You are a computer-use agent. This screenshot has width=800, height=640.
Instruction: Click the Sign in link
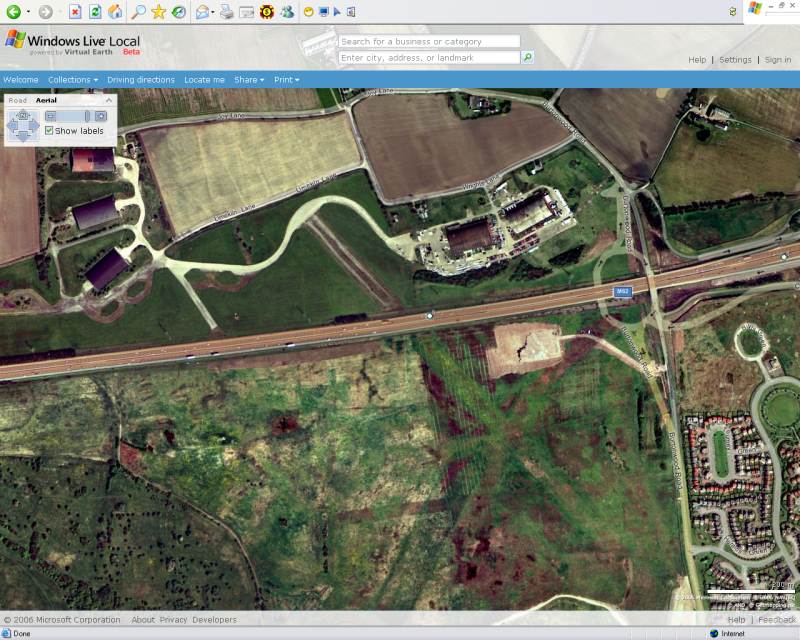pyautogui.click(x=777, y=60)
